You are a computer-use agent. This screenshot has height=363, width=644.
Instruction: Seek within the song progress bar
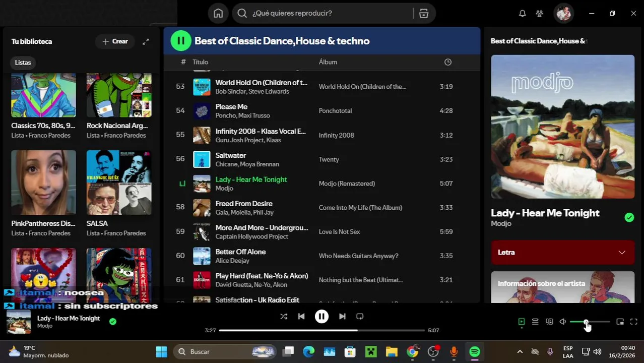[322, 331]
